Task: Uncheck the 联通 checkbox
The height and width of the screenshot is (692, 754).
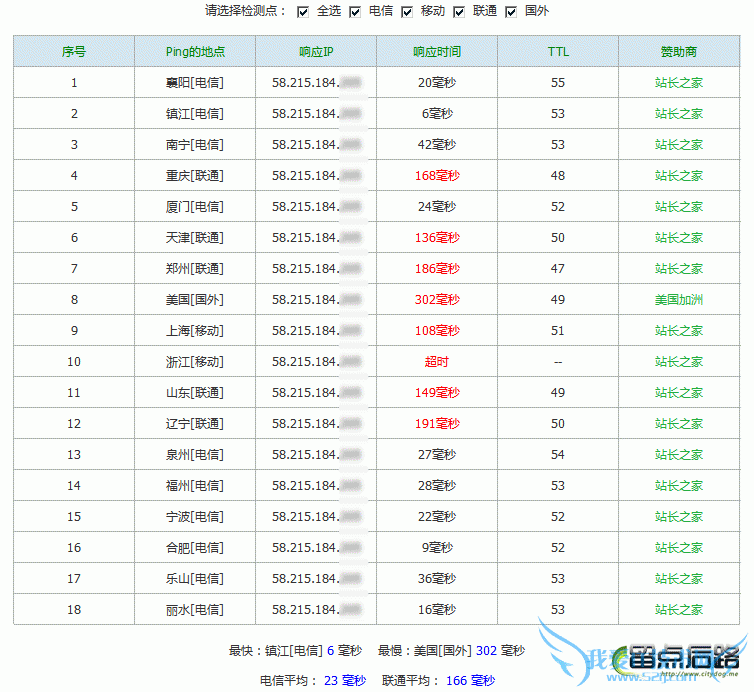Action: pyautogui.click(x=459, y=12)
